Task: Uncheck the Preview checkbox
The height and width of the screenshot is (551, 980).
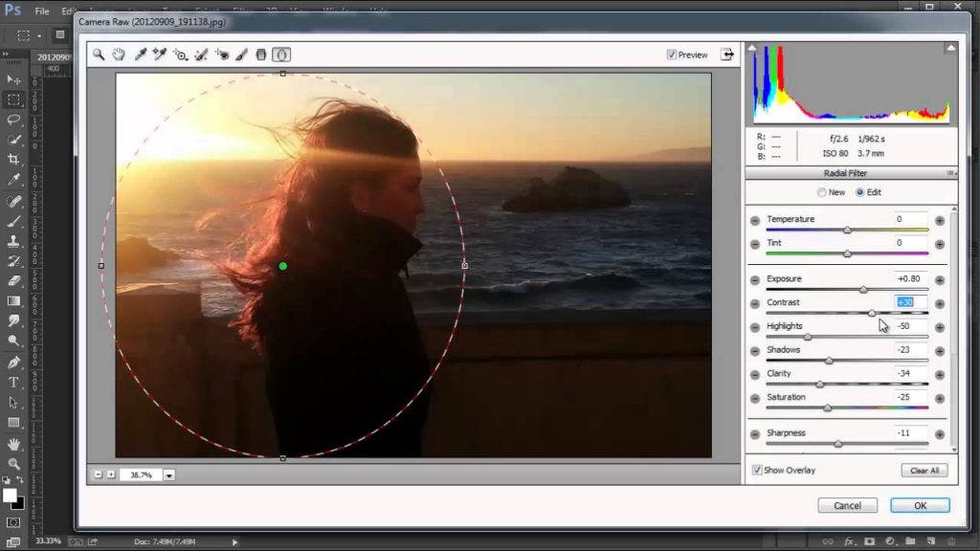Action: coord(672,55)
